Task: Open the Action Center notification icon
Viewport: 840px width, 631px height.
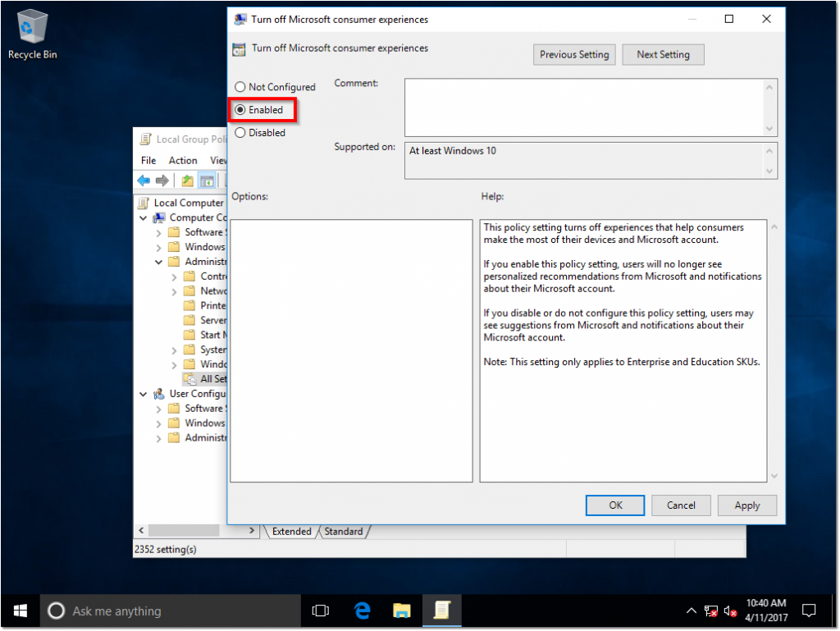Action: click(808, 610)
